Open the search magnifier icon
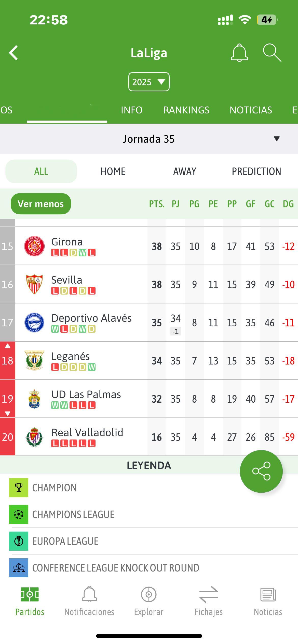298x644 pixels. pos(272,53)
